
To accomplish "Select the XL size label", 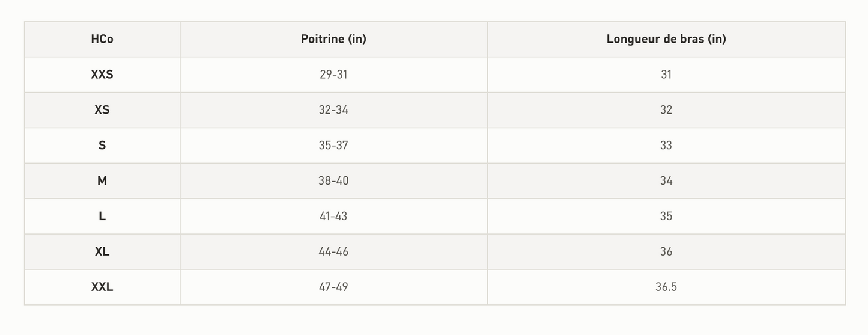I will point(102,251).
